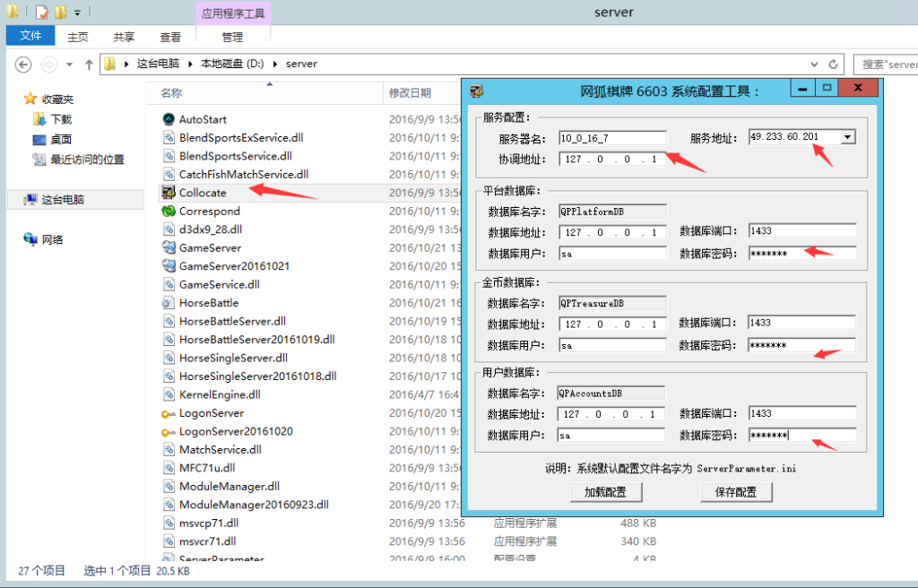The height and width of the screenshot is (588, 918).
Task: Open the 服务地址 IP address dropdown
Action: tap(847, 137)
